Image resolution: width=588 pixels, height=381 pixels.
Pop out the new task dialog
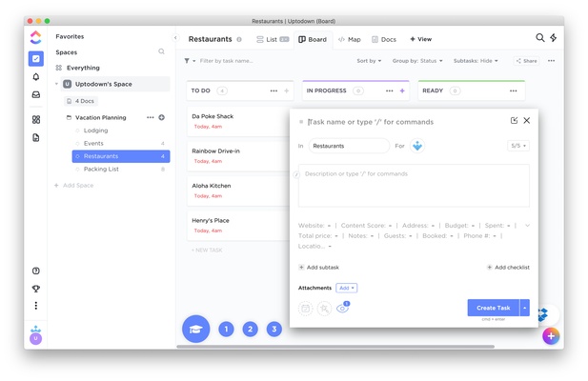pyautogui.click(x=514, y=120)
